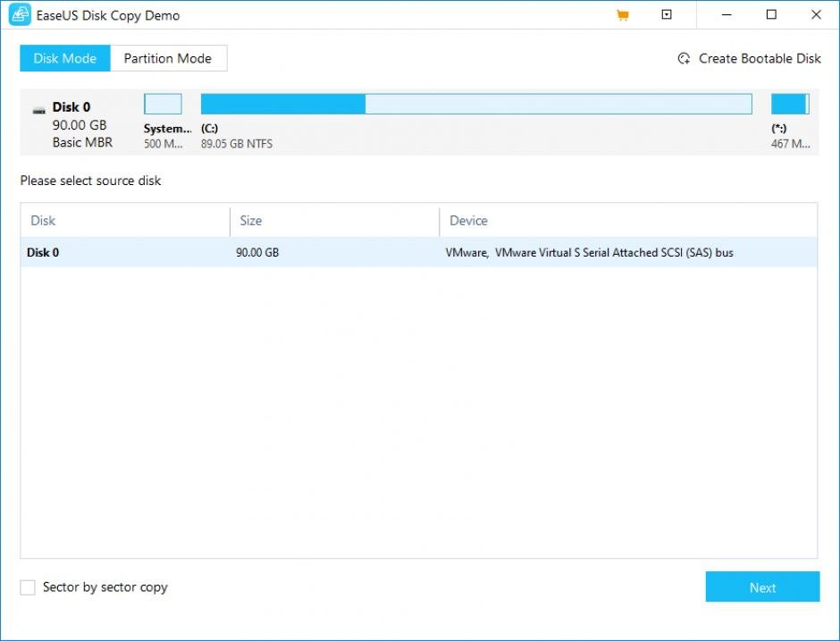Viewport: 840px width, 641px height.
Task: Switch to Disk Mode tab
Action: [x=65, y=58]
